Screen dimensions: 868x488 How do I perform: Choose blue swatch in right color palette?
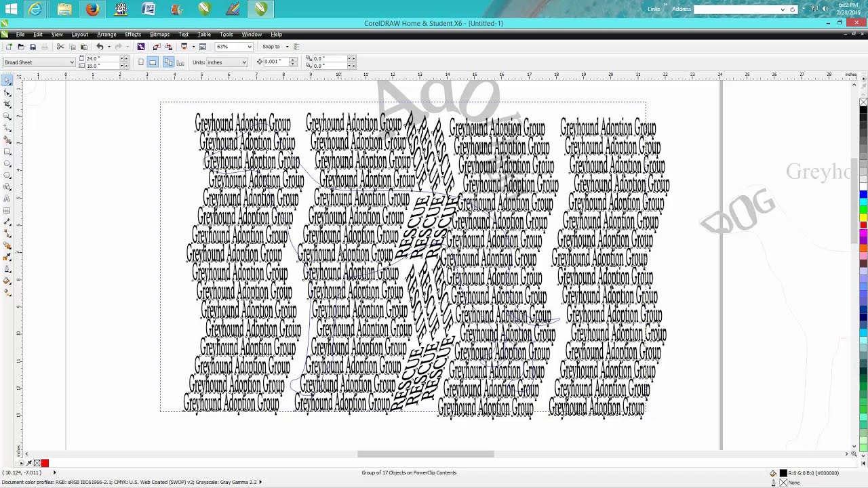pyautogui.click(x=863, y=195)
